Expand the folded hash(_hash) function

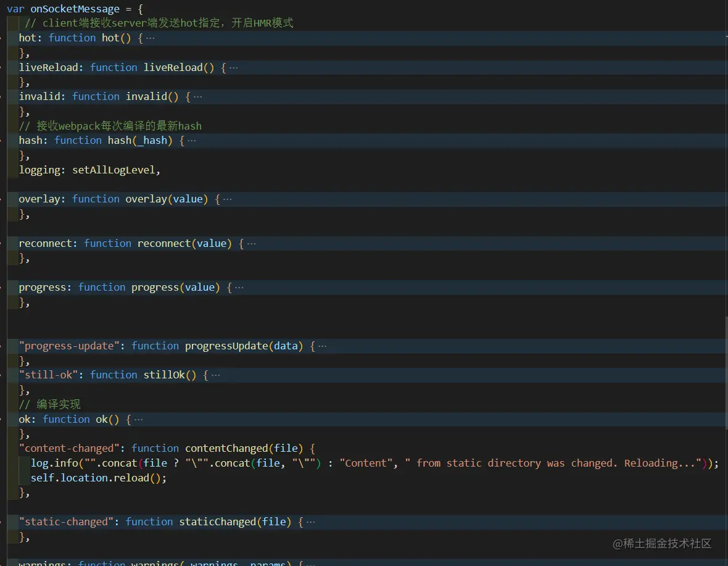(x=192, y=141)
